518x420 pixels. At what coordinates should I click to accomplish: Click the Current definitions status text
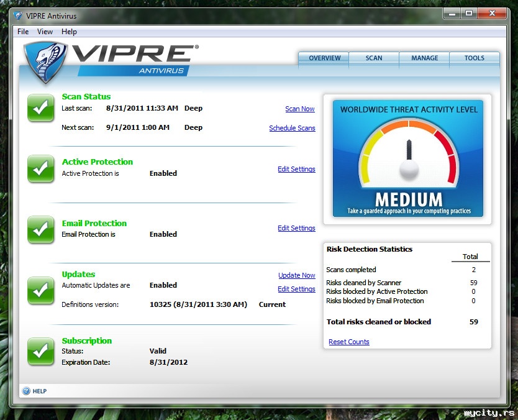272,304
